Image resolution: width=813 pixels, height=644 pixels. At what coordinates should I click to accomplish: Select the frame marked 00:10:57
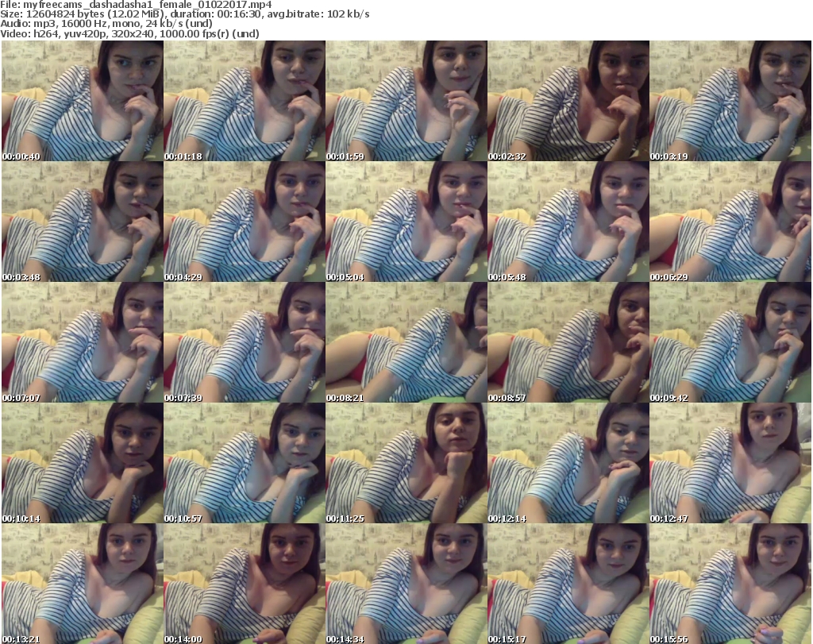(245, 463)
